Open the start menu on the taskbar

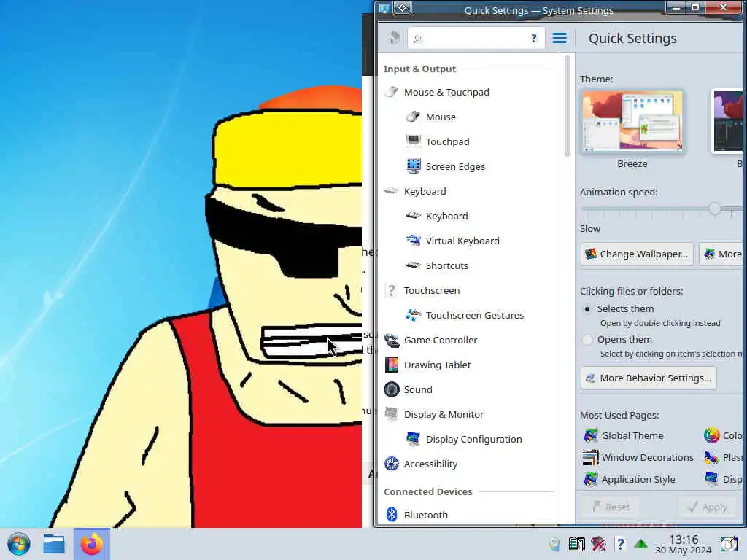click(x=19, y=544)
